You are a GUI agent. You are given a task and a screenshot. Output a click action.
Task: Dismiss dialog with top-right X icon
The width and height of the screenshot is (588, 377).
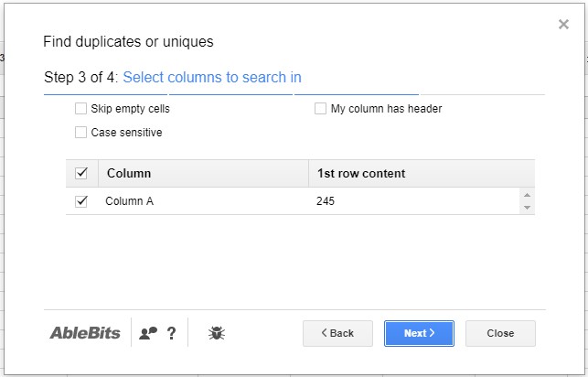point(563,25)
